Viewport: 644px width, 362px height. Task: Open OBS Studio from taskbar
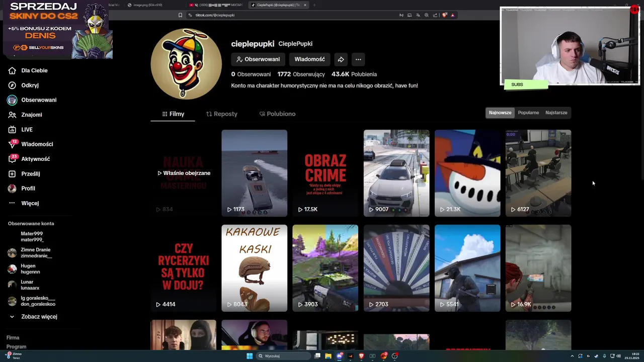tap(395, 356)
